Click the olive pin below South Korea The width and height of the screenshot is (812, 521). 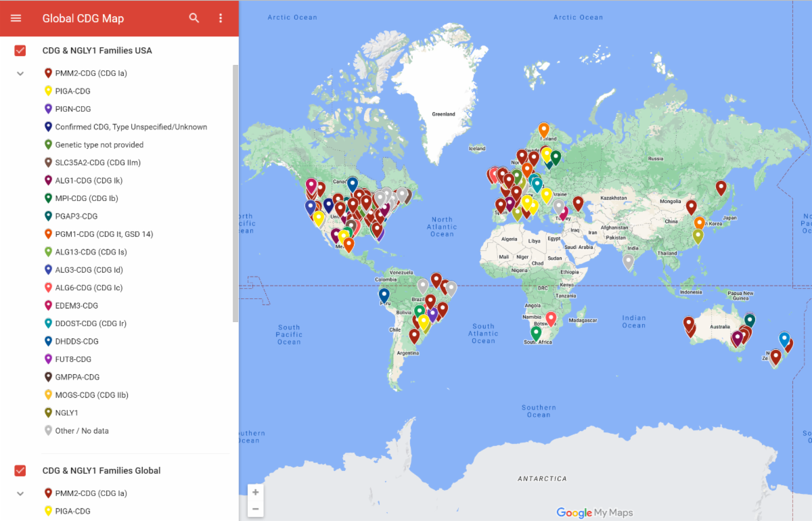point(698,236)
